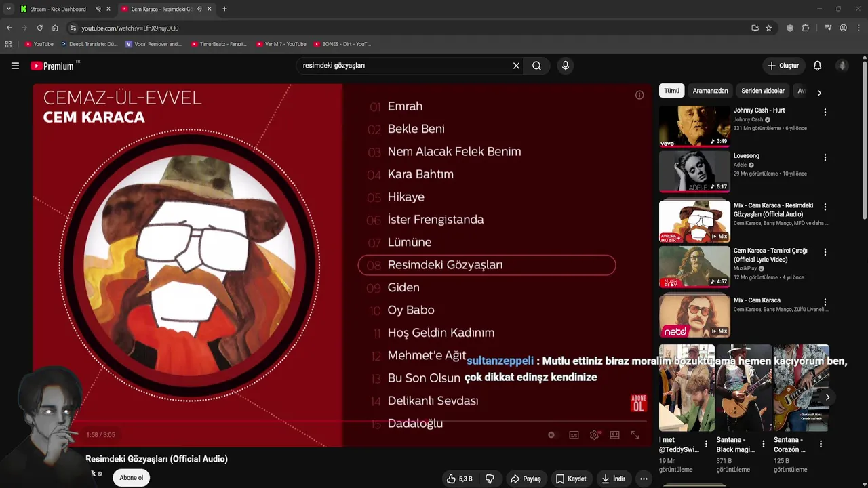This screenshot has width=868, height=488.
Task: Open the more actions ellipsis under the video
Action: click(x=644, y=479)
